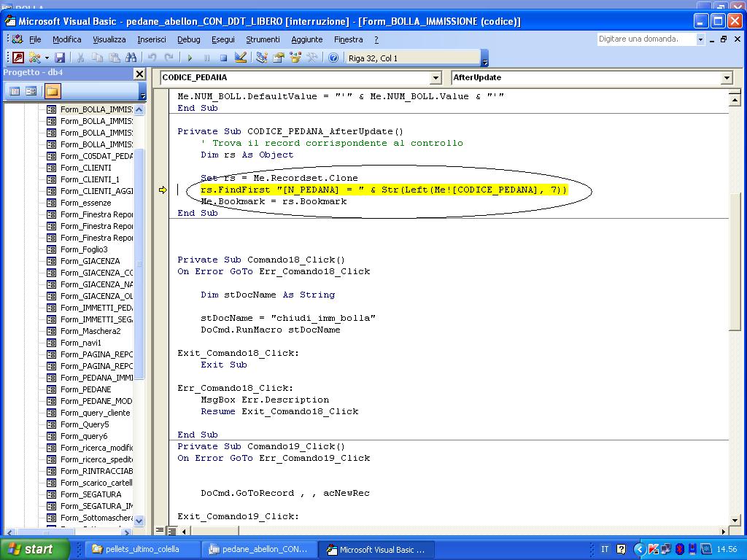Click code editor scroll-down arrow
The width and height of the screenshot is (747, 560).
[734, 521]
